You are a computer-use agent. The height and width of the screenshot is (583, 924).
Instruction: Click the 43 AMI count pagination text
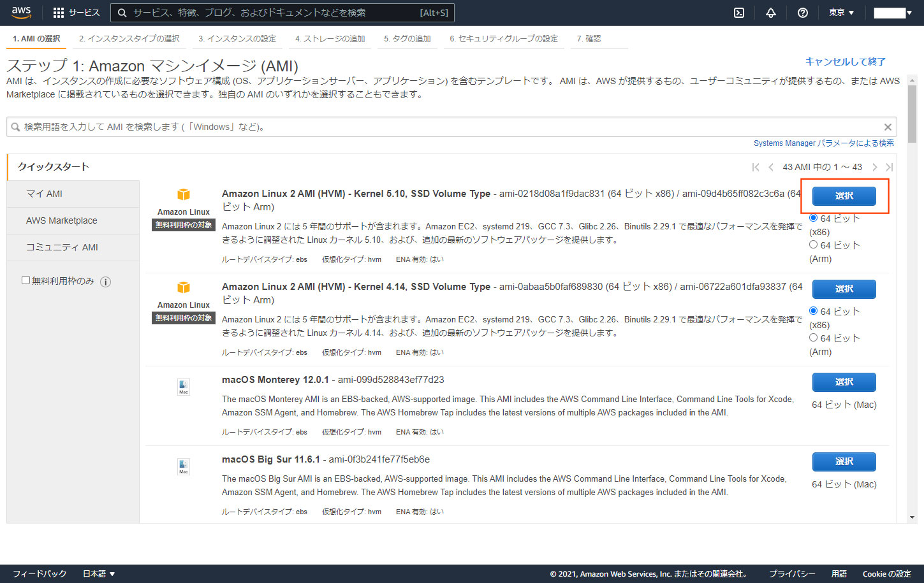822,167
